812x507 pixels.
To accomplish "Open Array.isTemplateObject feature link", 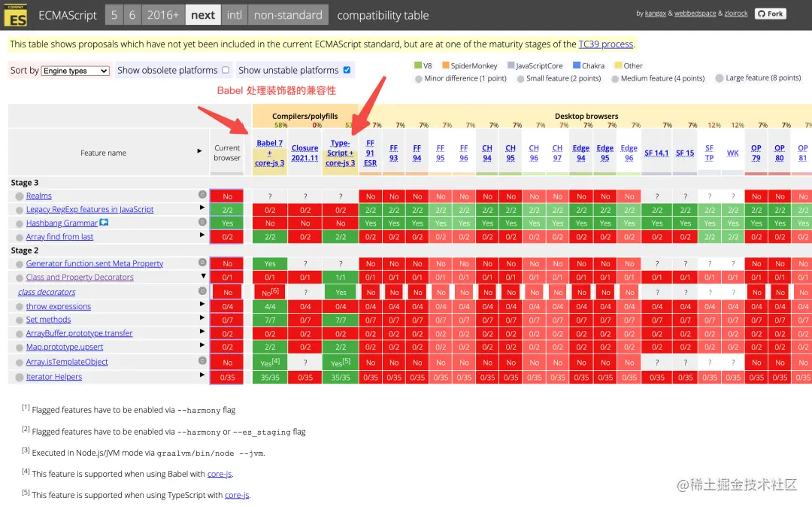I will tap(67, 362).
